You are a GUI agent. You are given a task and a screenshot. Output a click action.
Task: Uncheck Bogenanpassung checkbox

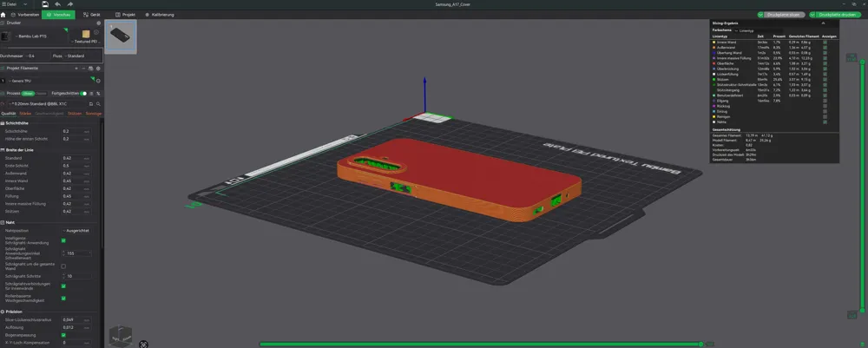pos(63,335)
